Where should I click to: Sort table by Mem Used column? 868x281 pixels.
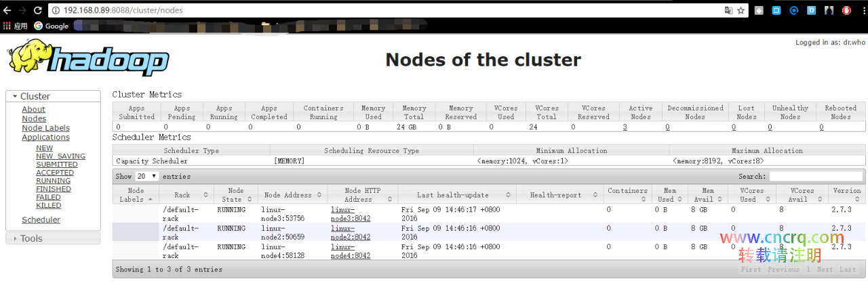click(670, 195)
